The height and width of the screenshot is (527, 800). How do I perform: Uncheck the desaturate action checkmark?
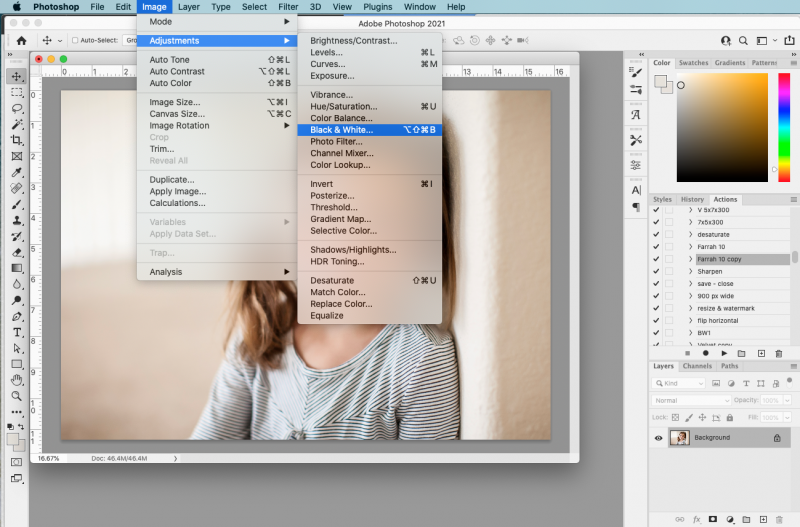[656, 235]
